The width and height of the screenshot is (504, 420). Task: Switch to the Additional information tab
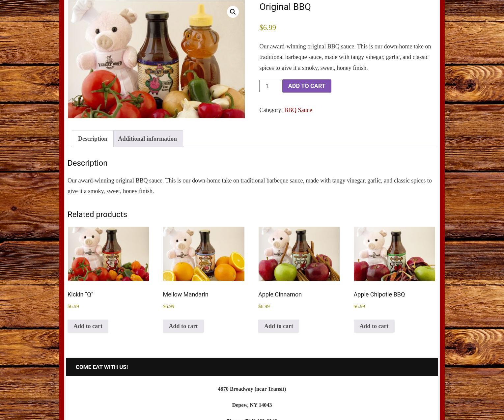click(148, 139)
